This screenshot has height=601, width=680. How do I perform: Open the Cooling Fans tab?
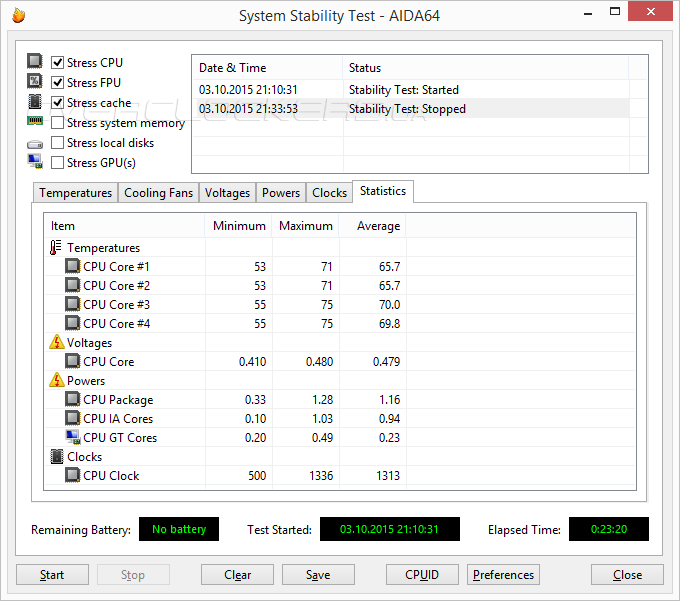point(158,193)
